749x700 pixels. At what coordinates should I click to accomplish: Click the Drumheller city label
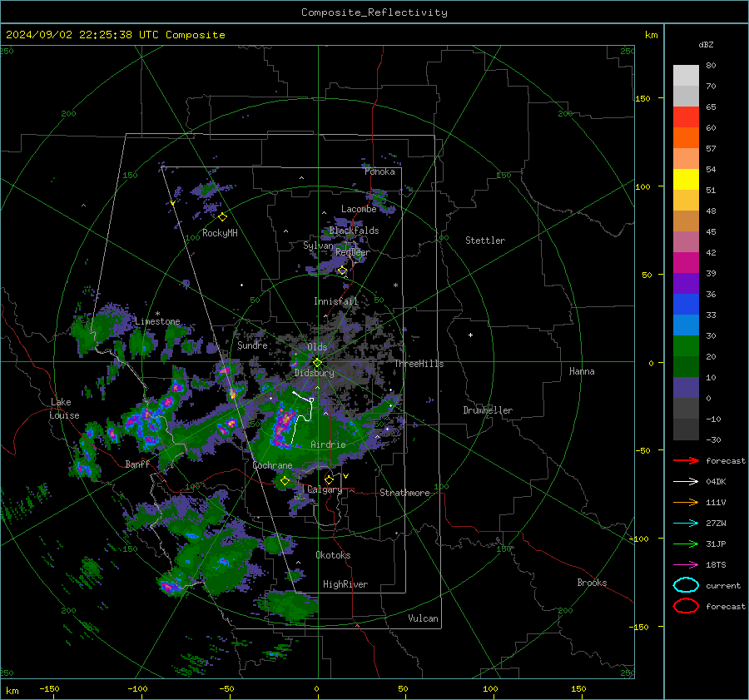point(488,410)
